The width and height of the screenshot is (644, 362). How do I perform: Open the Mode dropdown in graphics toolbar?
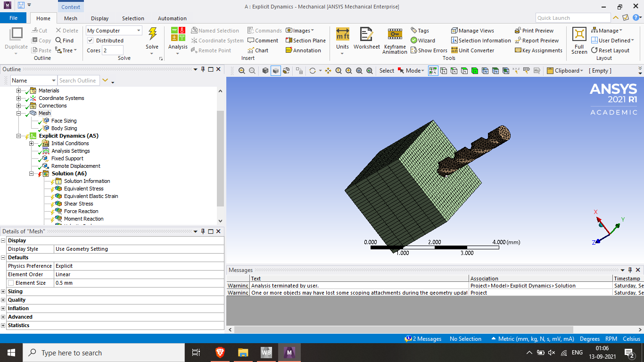click(411, 71)
